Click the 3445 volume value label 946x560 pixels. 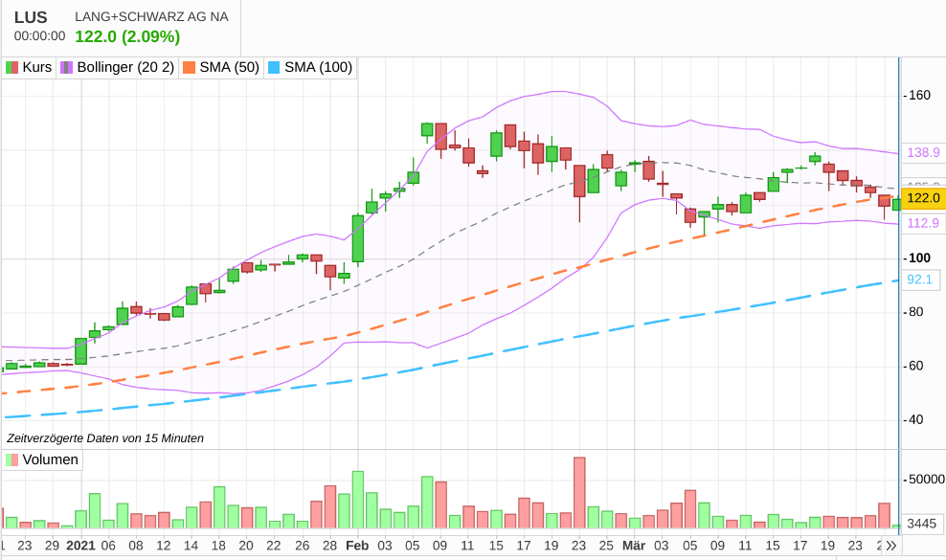922,524
